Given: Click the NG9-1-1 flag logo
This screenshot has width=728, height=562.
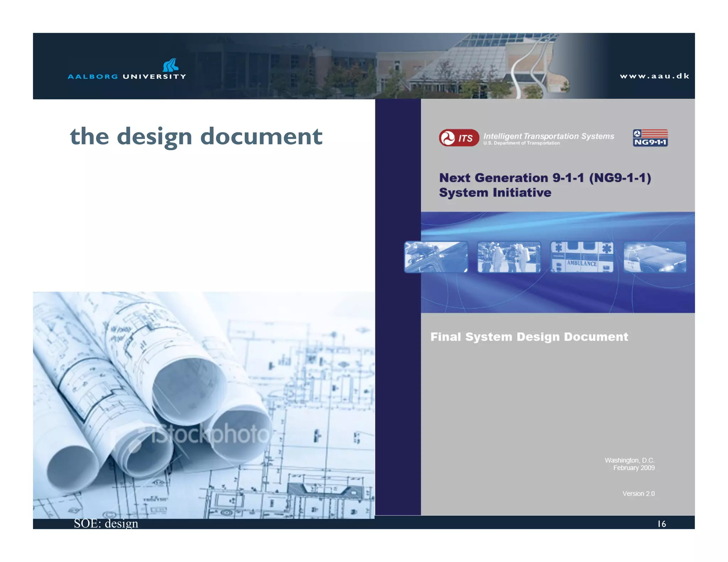Looking at the screenshot, I should (650, 138).
